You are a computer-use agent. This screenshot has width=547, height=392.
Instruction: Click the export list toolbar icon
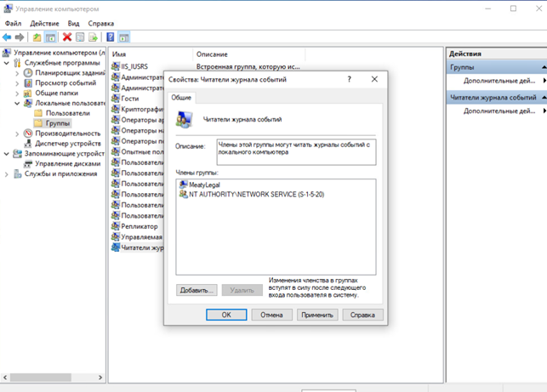[93, 37]
